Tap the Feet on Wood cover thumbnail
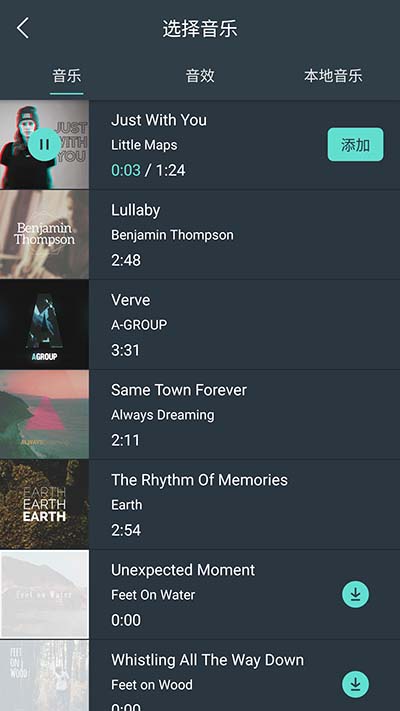Screen dimensions: 400x711 [44, 676]
